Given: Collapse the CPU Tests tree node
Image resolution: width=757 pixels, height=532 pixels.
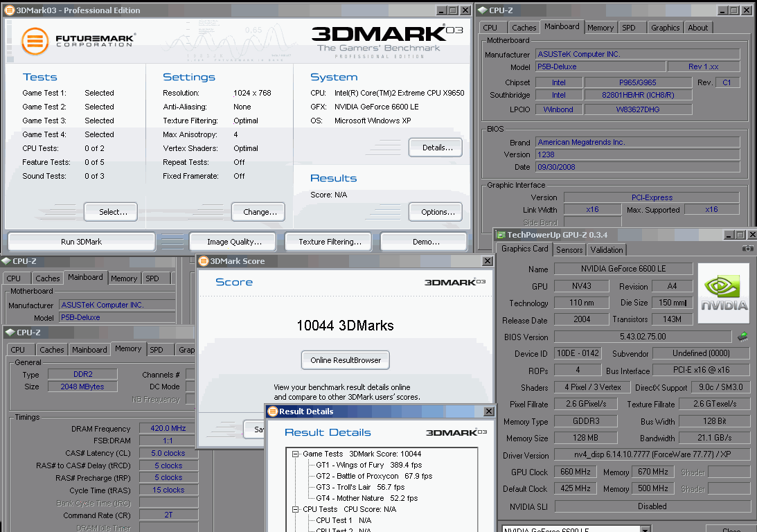Looking at the screenshot, I should pos(296,509).
